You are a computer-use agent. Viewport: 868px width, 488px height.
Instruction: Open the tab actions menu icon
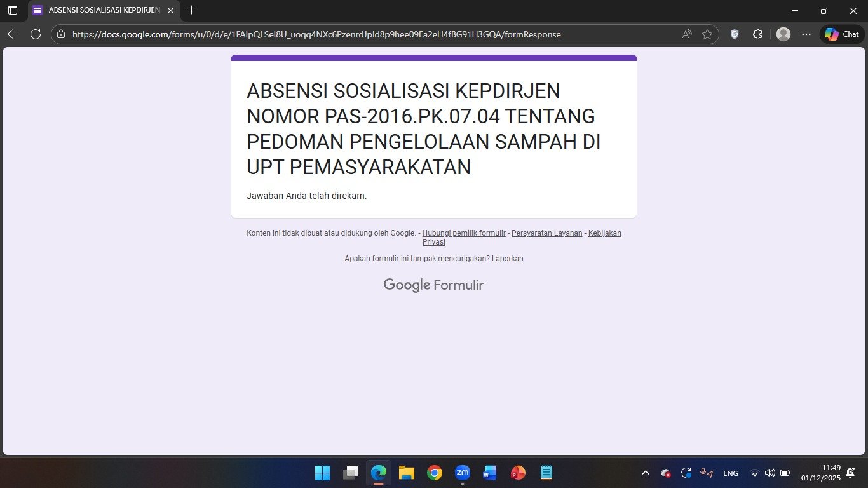click(x=13, y=10)
